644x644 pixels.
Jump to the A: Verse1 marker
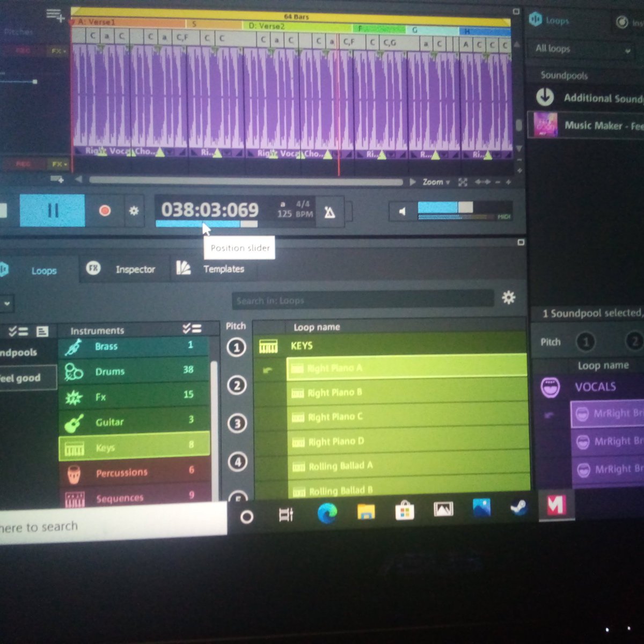pos(128,23)
